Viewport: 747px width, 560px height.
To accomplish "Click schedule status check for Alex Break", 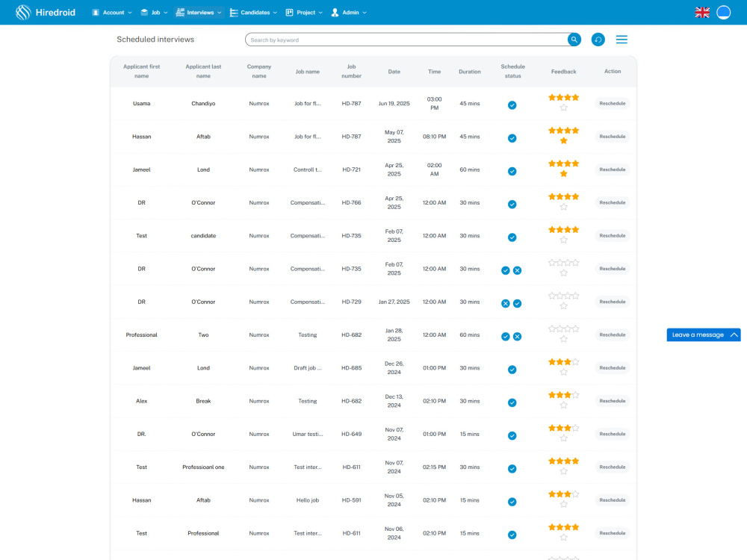I will 512,403.
